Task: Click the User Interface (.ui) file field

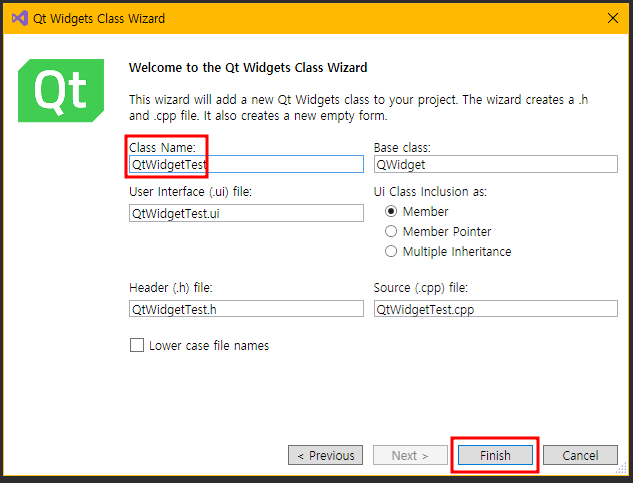Action: (x=246, y=213)
